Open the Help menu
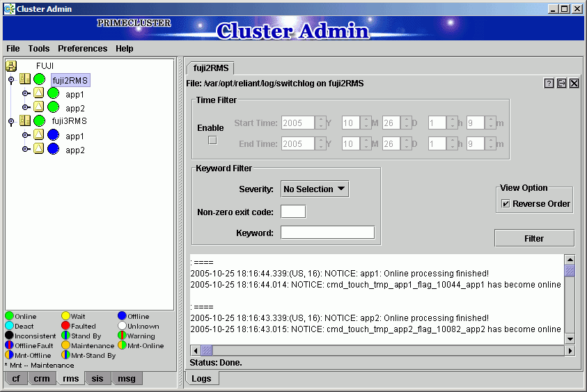The width and height of the screenshot is (587, 392). point(124,49)
